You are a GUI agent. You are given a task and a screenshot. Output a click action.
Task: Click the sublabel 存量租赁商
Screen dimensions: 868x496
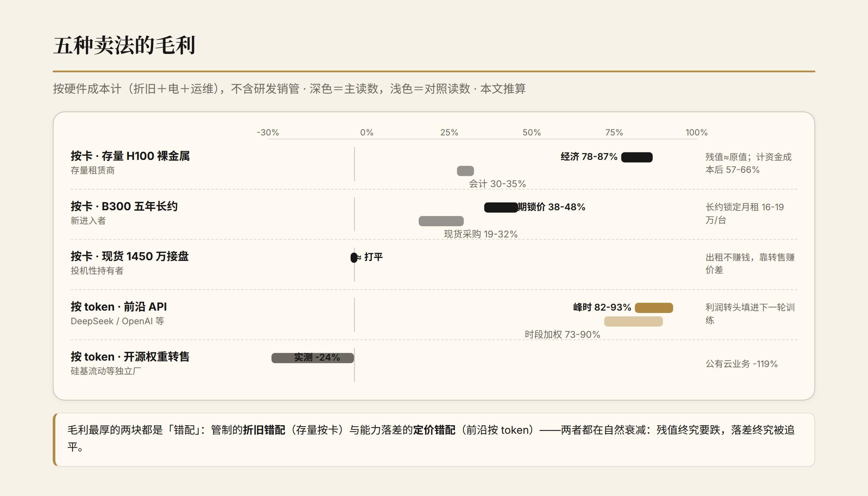93,170
